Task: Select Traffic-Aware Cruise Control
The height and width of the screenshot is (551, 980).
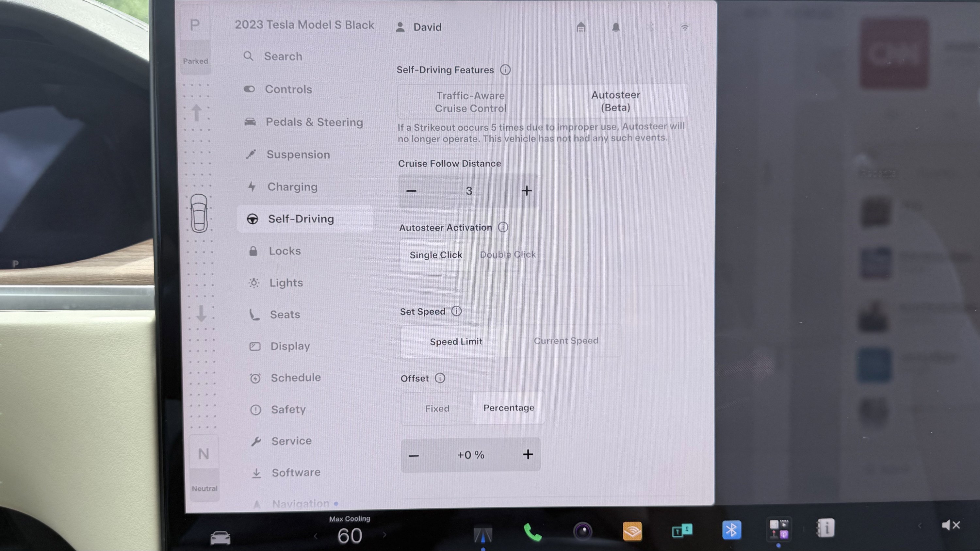Action: 471,102
